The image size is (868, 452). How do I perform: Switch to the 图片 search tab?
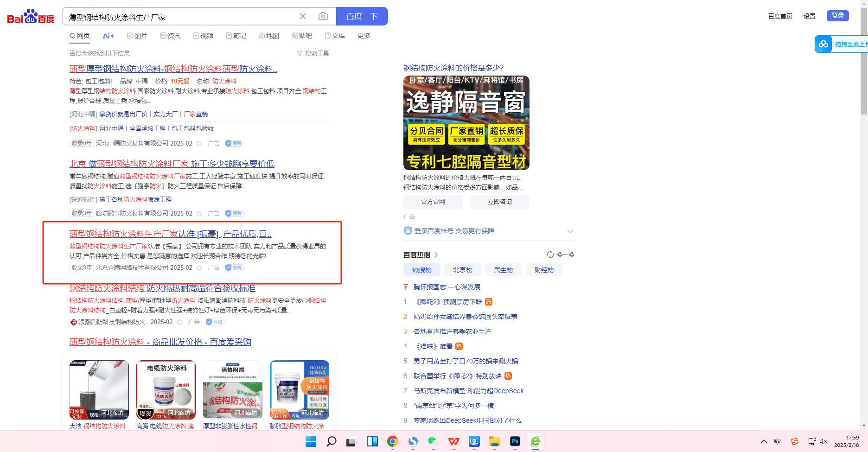[137, 36]
